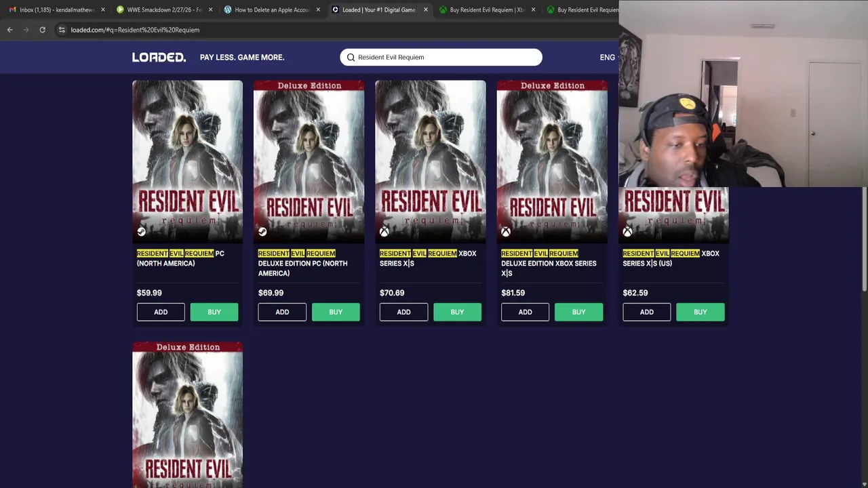This screenshot has width=868, height=488.
Task: Click the browser forward arrow
Action: tap(26, 30)
